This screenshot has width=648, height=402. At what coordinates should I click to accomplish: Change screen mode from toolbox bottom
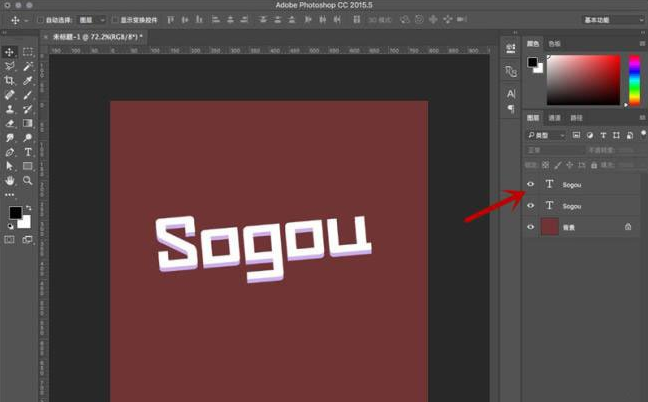pos(28,240)
